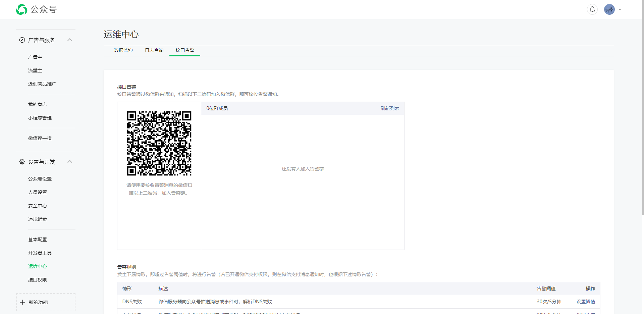Open 基本配置
The image size is (644, 314).
(x=38, y=240)
